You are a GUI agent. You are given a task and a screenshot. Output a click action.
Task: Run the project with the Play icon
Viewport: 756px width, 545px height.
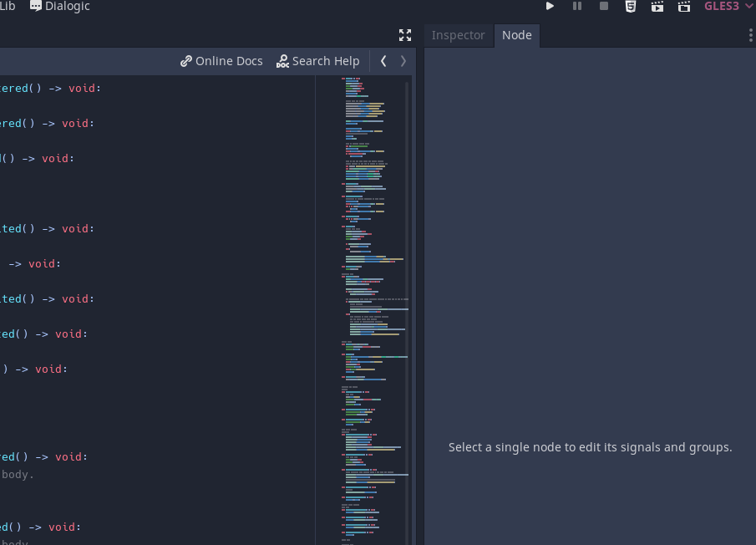click(x=550, y=6)
